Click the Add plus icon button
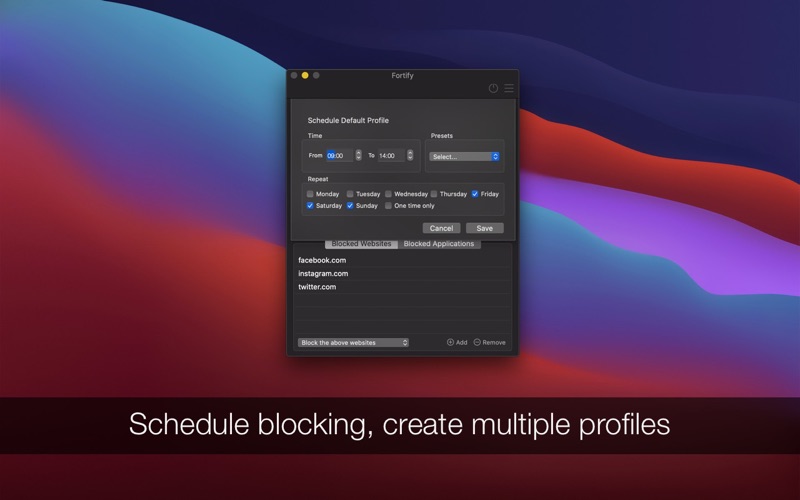This screenshot has height=500, width=800. (457, 342)
